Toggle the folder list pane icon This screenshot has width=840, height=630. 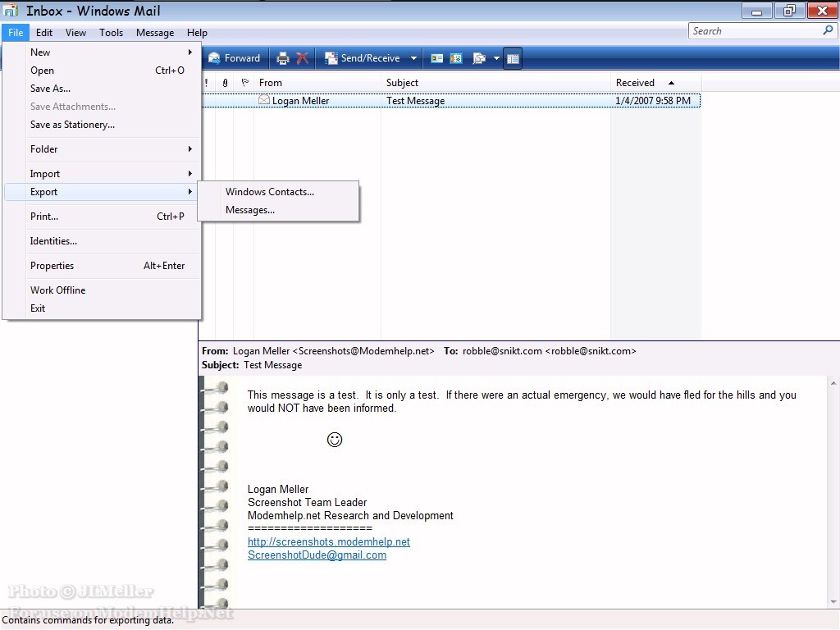513,58
